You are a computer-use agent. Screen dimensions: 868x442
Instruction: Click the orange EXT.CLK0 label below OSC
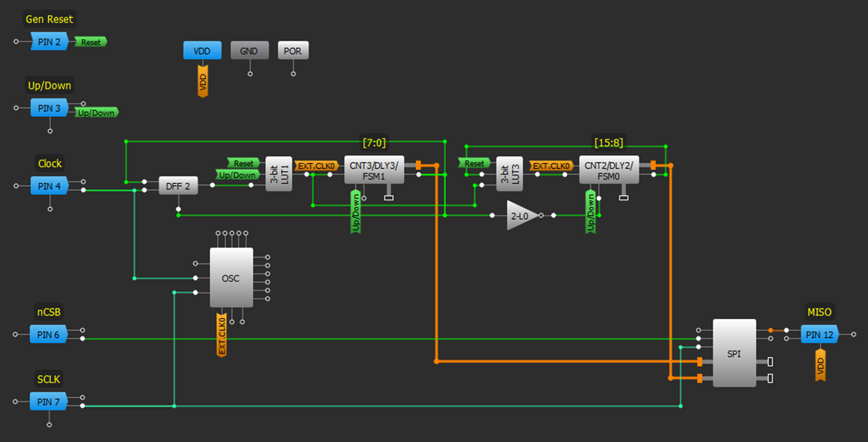[222, 335]
